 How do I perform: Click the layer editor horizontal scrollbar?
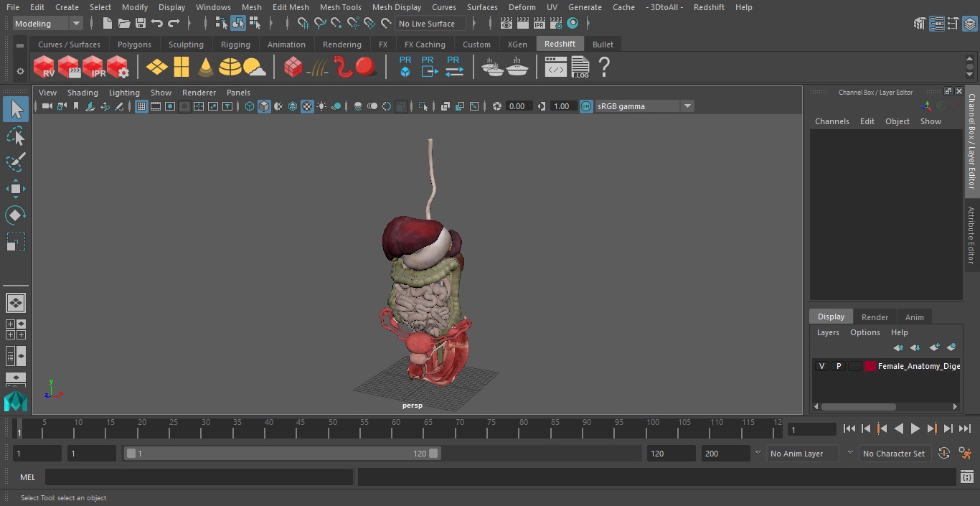(x=858, y=406)
